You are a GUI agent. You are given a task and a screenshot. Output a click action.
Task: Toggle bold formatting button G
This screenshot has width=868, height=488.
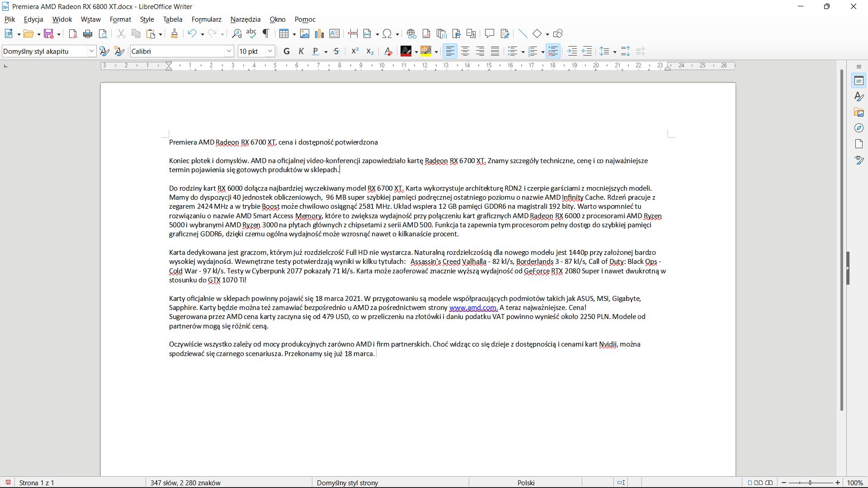point(286,52)
